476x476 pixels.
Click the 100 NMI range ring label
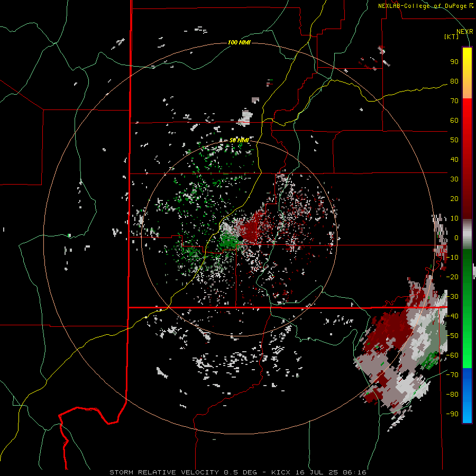click(x=239, y=42)
